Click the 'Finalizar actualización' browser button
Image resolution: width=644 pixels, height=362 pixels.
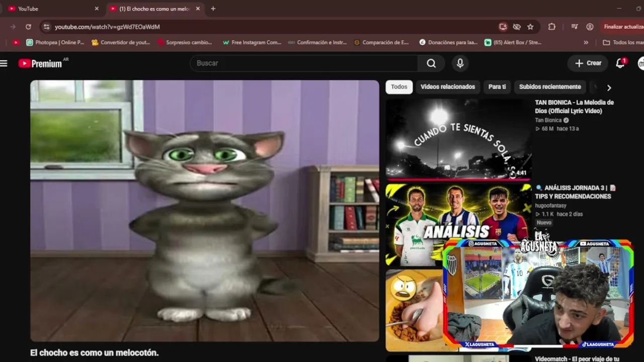coord(622,27)
